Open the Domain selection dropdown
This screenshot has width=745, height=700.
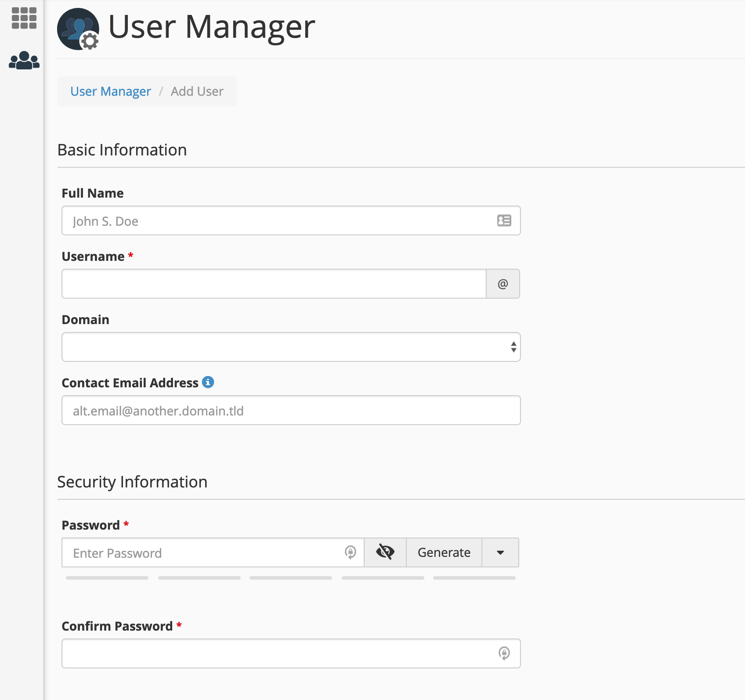(x=291, y=347)
